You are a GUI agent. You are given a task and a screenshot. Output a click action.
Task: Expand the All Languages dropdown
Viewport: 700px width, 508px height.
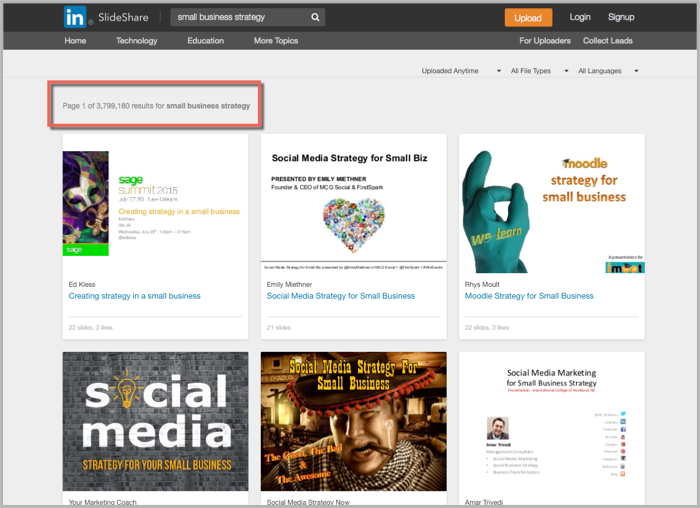[x=608, y=71]
